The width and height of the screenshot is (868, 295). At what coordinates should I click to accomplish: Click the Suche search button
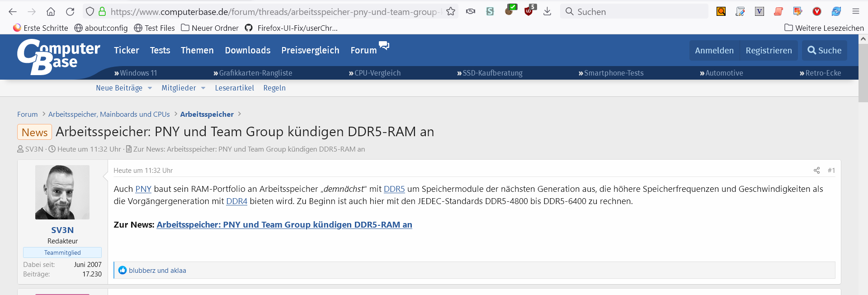pos(825,51)
